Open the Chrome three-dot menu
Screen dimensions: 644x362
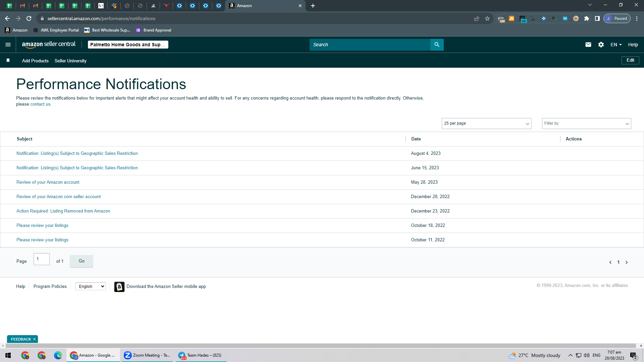pos(637,18)
